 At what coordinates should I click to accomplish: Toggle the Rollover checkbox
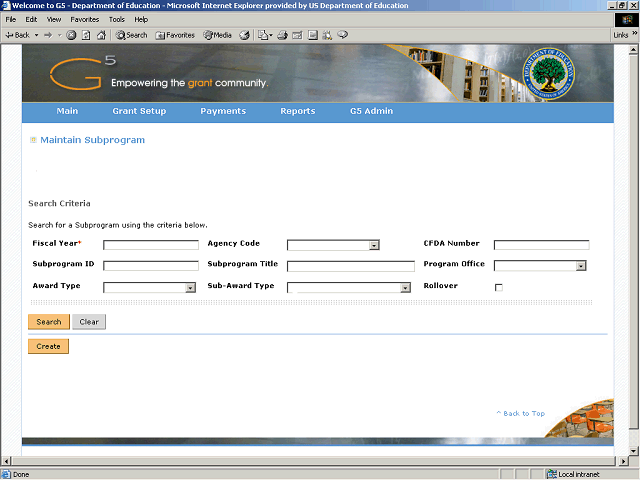(x=499, y=287)
